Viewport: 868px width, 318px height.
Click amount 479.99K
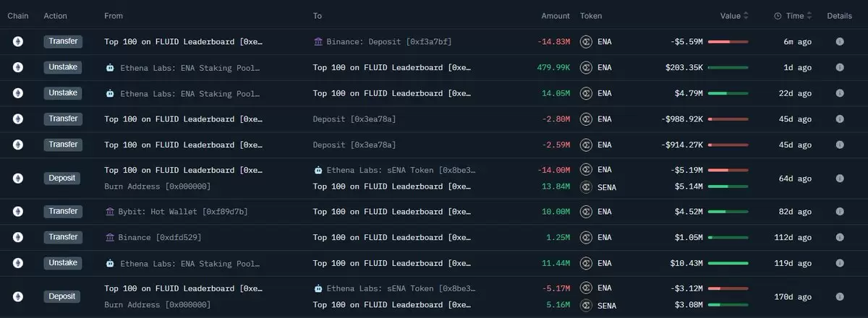click(553, 68)
